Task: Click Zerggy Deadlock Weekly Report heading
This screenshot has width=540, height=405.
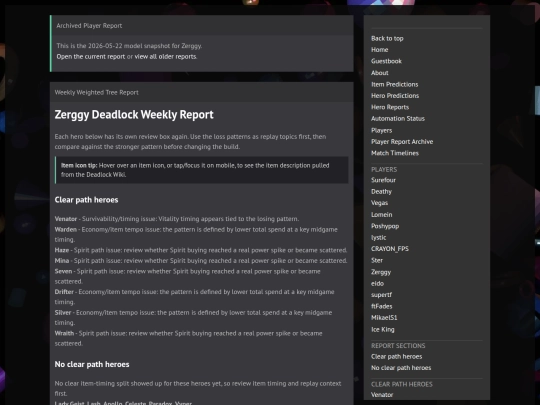Action: coord(134,115)
